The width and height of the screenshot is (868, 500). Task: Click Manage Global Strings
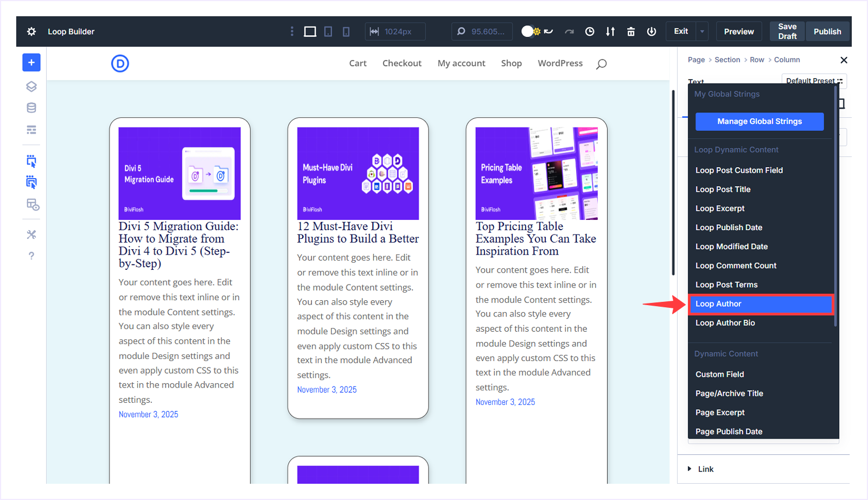(x=758, y=121)
